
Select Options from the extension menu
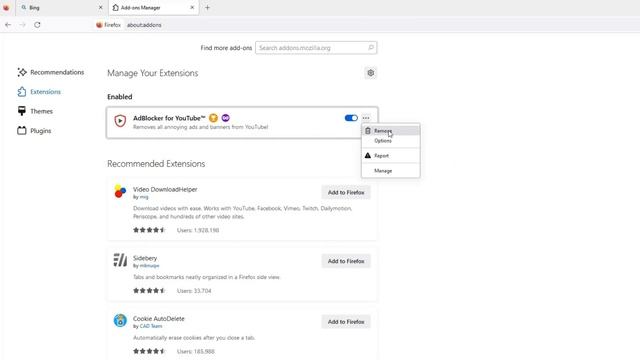[391, 141]
